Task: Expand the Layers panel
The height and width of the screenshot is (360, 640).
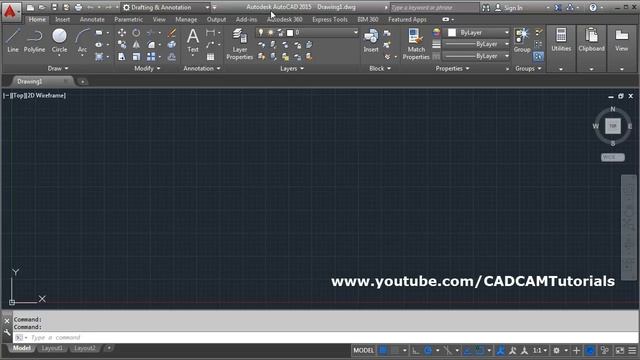Action: 292,69
